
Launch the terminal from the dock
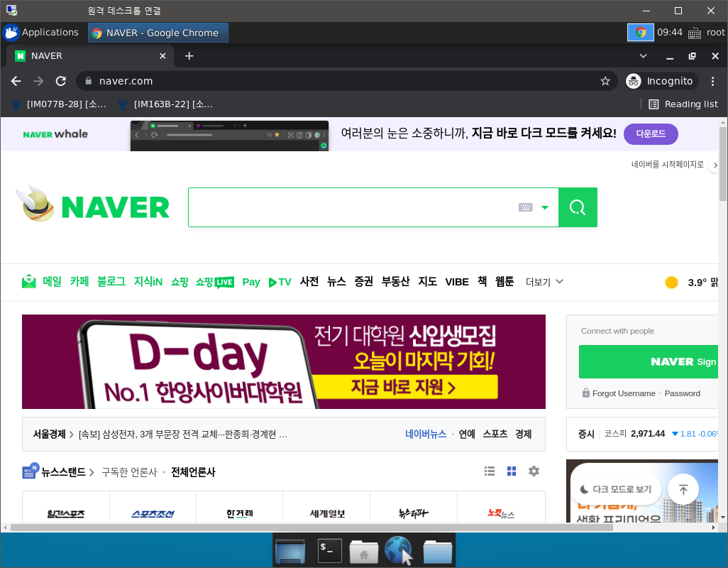pyautogui.click(x=330, y=550)
